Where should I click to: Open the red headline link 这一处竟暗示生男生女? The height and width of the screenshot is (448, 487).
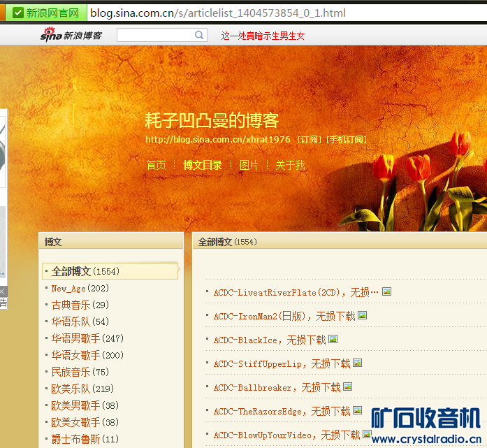click(x=263, y=36)
